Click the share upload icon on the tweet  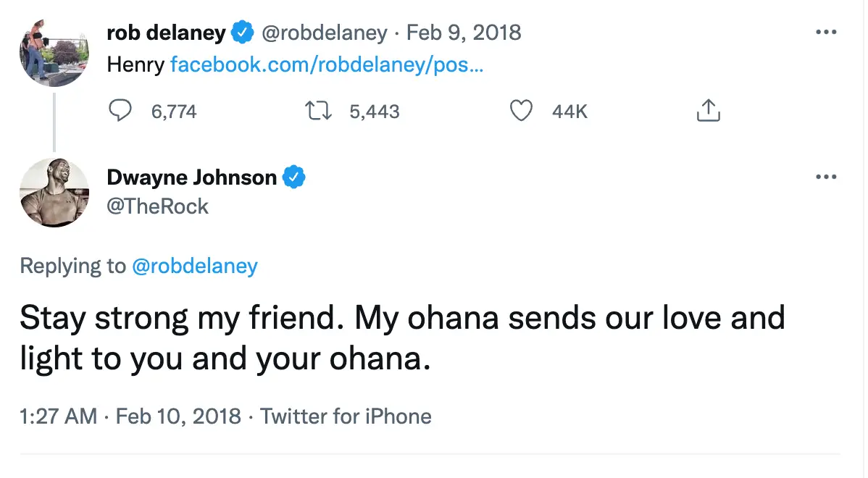(x=708, y=110)
